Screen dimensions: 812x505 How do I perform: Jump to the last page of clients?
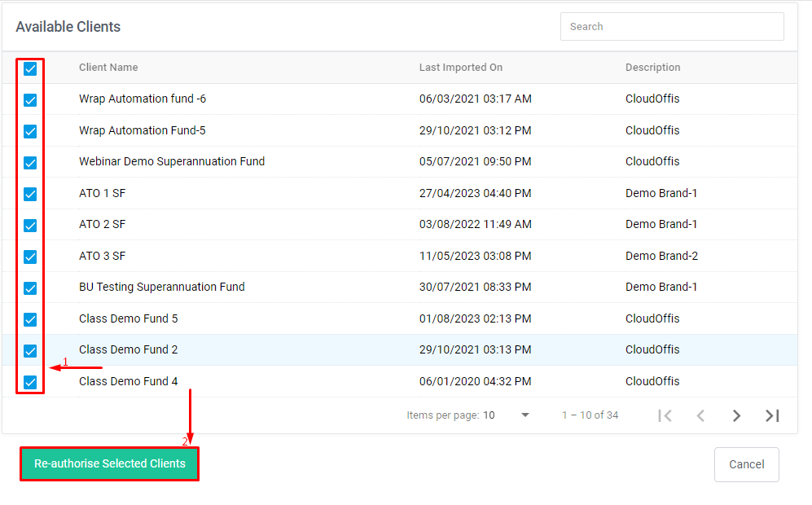(772, 415)
